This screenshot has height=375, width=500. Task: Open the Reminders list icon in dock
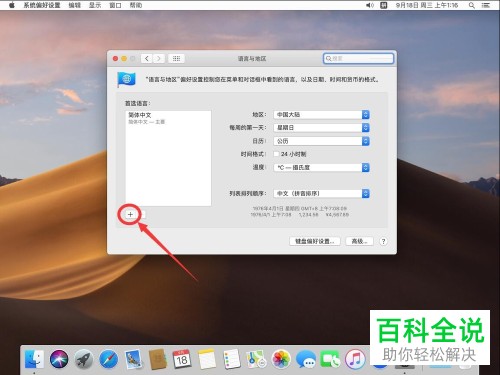231,360
